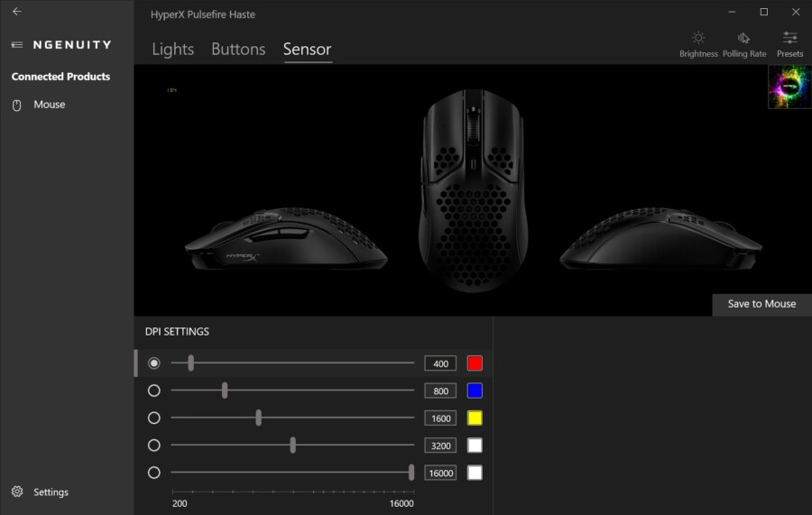
Task: Select the Mouse device icon
Action: [16, 105]
